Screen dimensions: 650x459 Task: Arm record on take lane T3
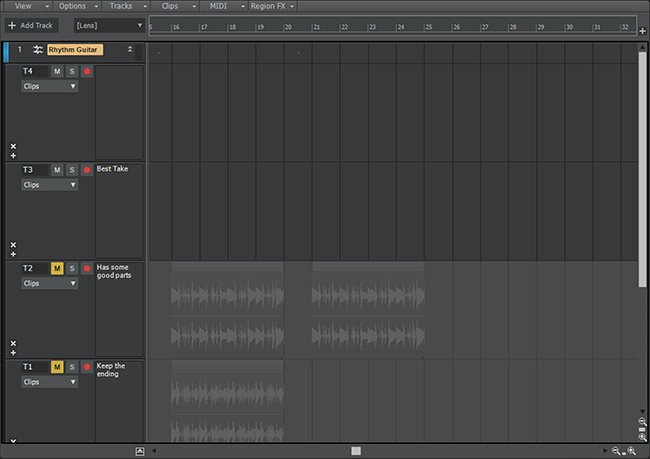87,170
